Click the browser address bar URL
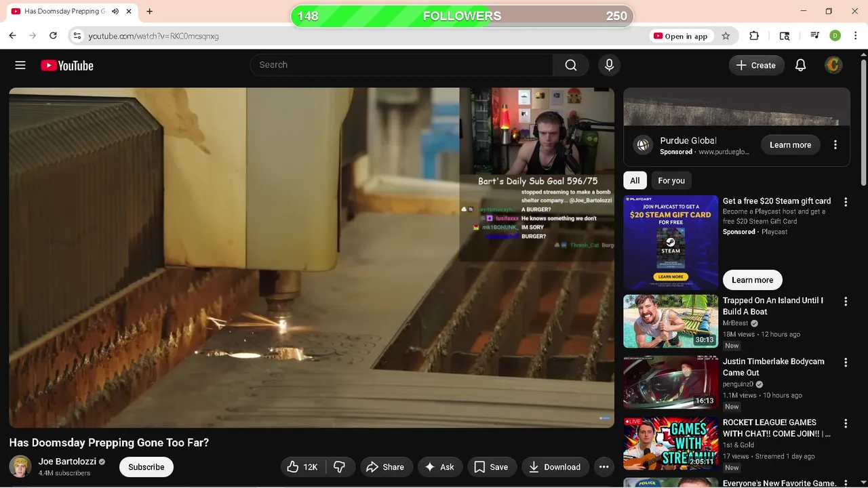The height and width of the screenshot is (488, 868). (x=153, y=36)
